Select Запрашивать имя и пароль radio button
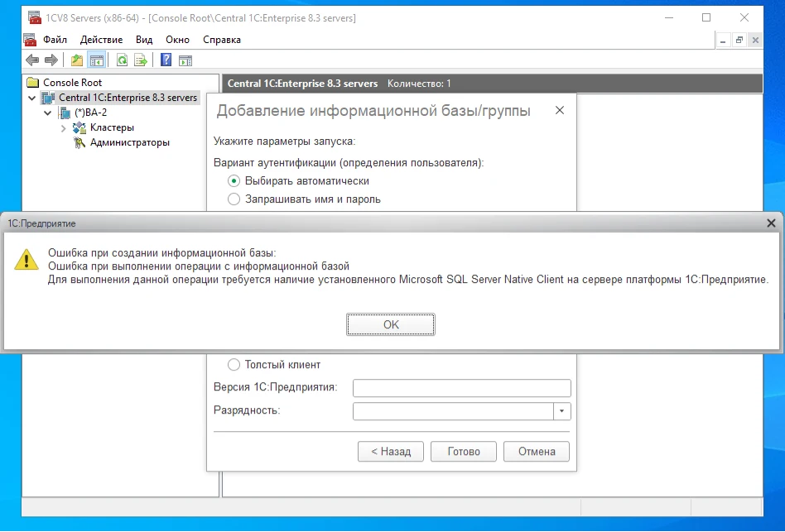This screenshot has height=532, width=785. coord(234,199)
